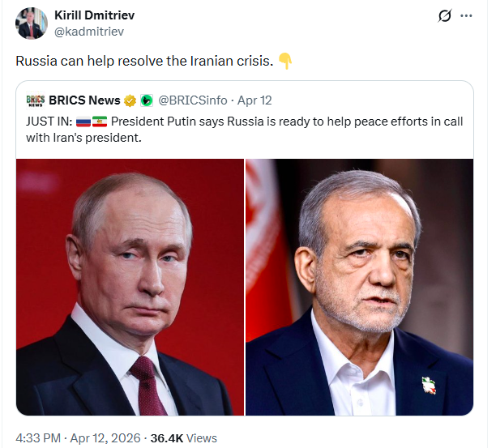Open the @BRICSinfo handle

[191, 100]
